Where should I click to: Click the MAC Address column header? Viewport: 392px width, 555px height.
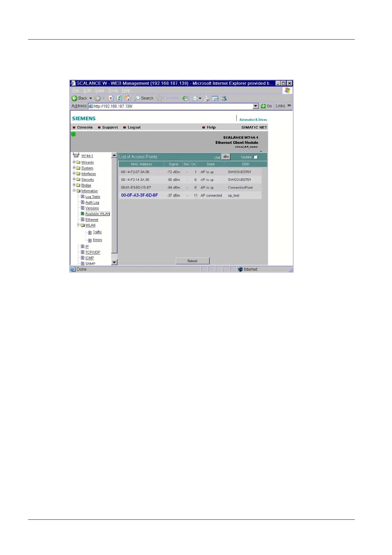(141, 164)
